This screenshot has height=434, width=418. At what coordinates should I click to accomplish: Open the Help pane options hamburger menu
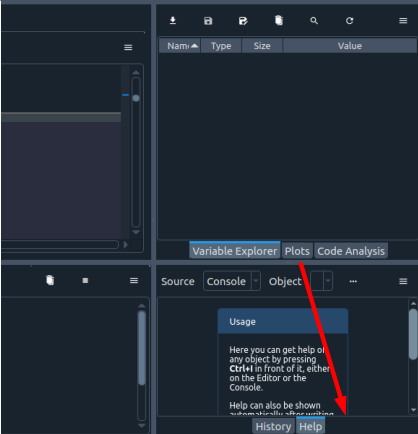(403, 281)
